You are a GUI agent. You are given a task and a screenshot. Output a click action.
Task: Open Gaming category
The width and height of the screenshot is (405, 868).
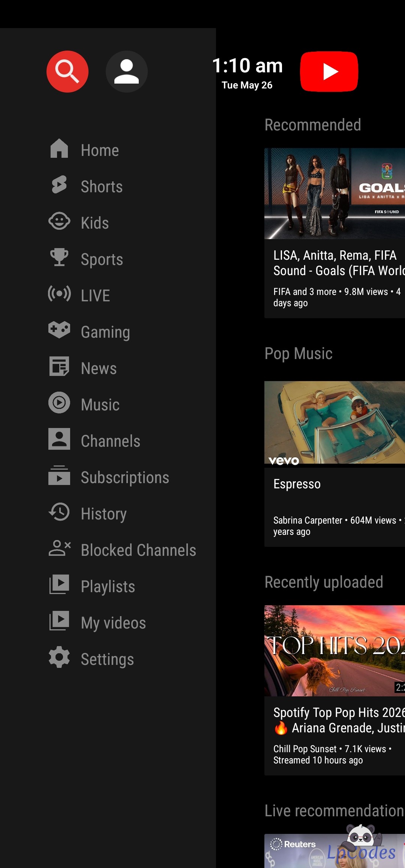coord(105,332)
